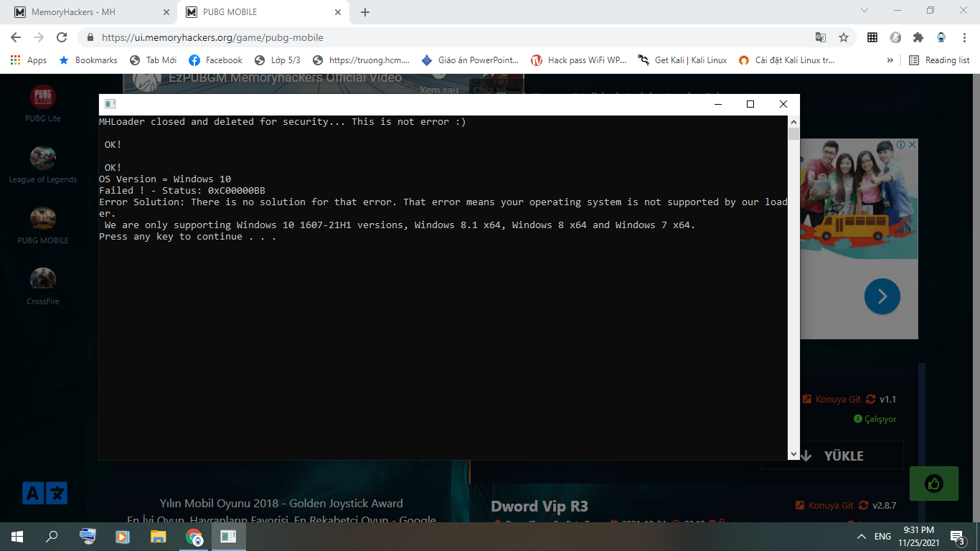Open the taskbar clock and calendar
980x551 pixels.
click(918, 537)
